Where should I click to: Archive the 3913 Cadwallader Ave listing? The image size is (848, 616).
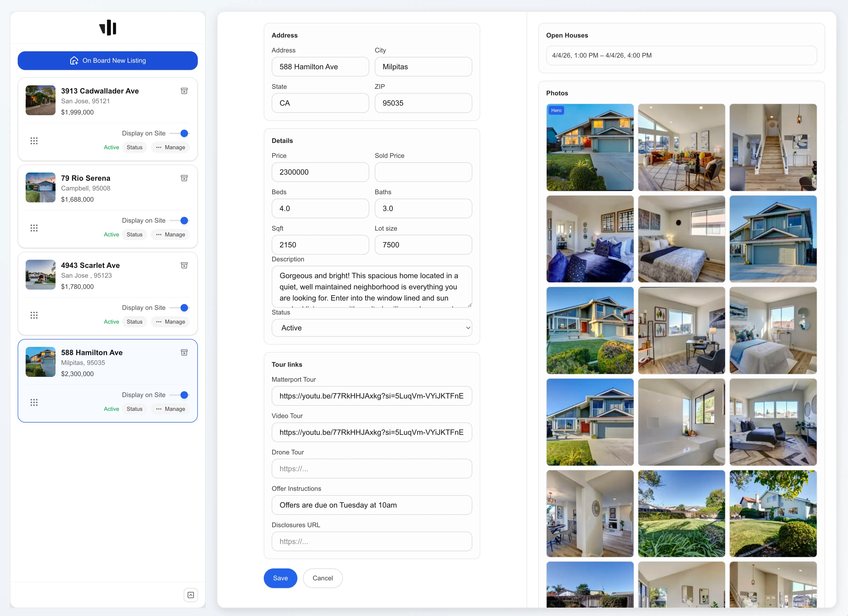click(184, 91)
